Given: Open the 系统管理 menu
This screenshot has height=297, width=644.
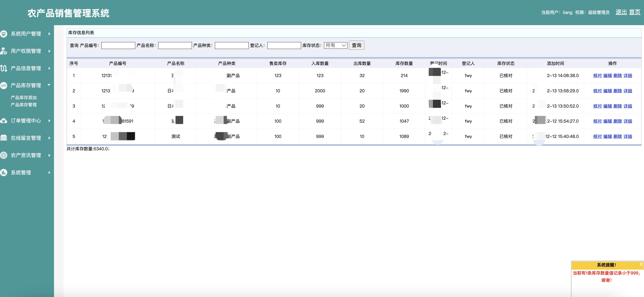Looking at the screenshot, I should pyautogui.click(x=21, y=173).
